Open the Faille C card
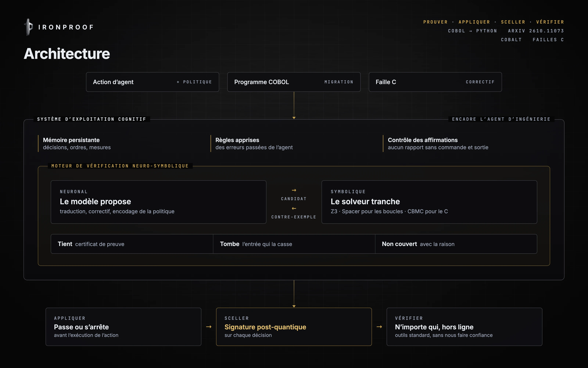This screenshot has height=368, width=588. [435, 82]
